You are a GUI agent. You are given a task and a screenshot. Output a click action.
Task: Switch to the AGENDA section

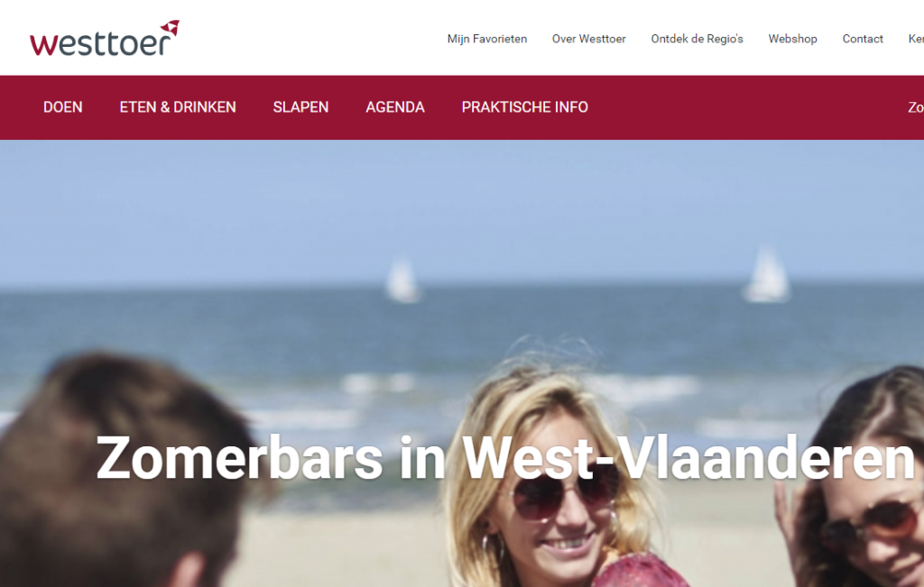point(395,107)
